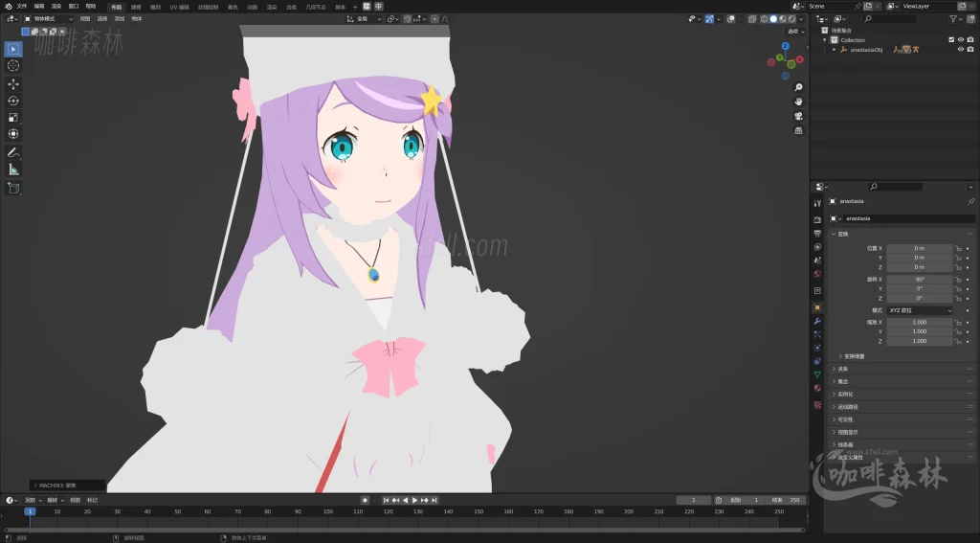
Task: Hide anastasiaObj with its eye icon
Action: 961,50
